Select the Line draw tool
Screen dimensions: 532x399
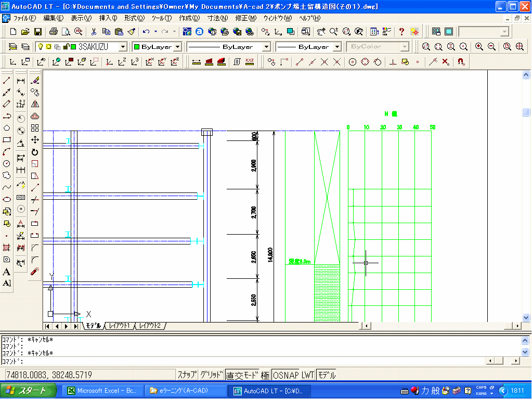click(x=6, y=81)
